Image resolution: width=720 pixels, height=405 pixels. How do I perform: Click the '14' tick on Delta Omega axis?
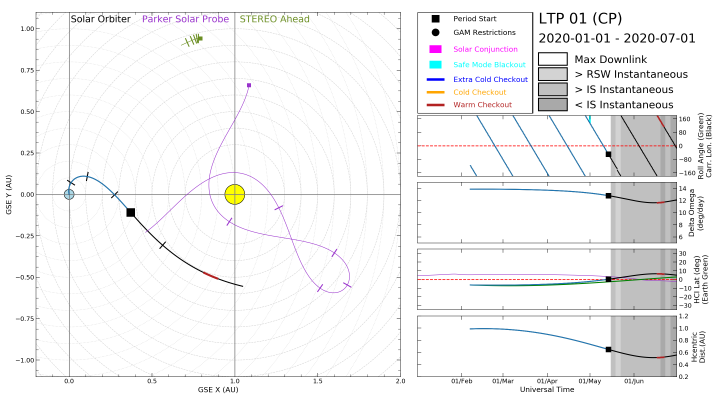[682, 189]
